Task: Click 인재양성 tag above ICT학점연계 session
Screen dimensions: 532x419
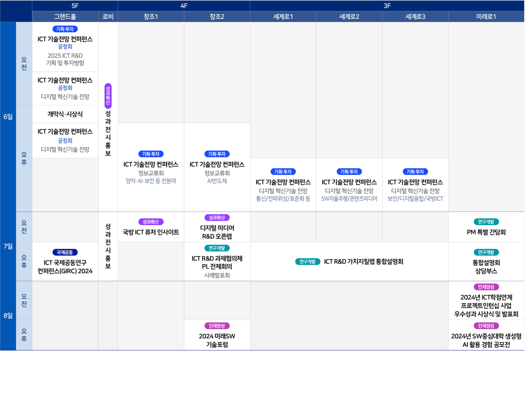Action: point(486,287)
